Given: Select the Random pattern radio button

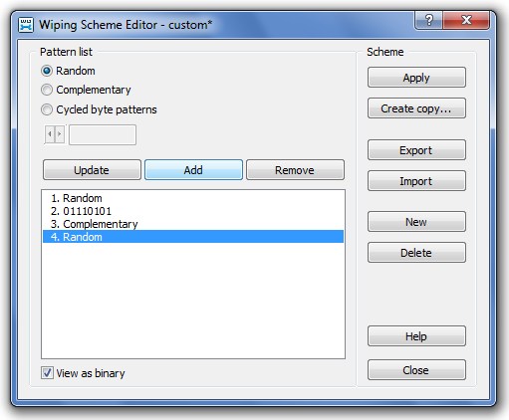Looking at the screenshot, I should (47, 71).
